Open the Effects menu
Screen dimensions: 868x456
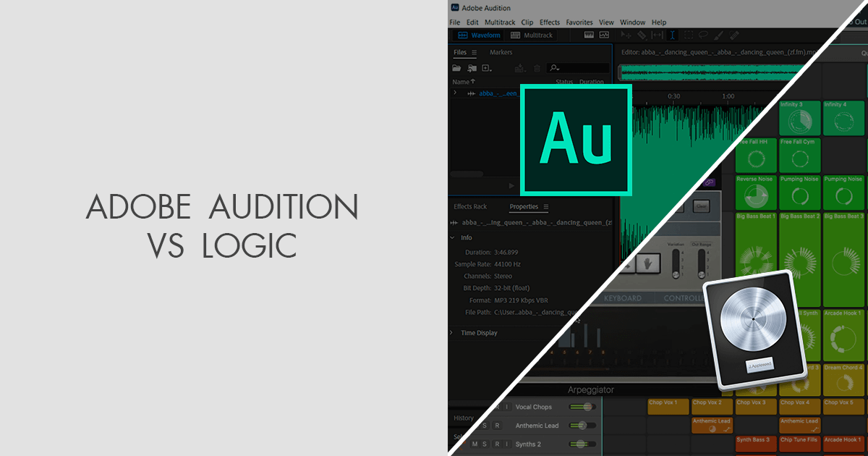coord(550,22)
